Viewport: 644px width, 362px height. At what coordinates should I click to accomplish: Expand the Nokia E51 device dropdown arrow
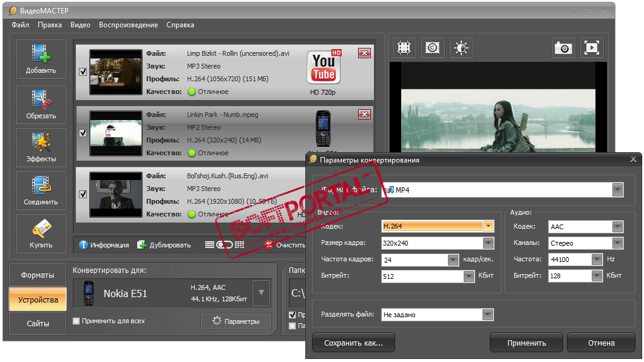[261, 293]
